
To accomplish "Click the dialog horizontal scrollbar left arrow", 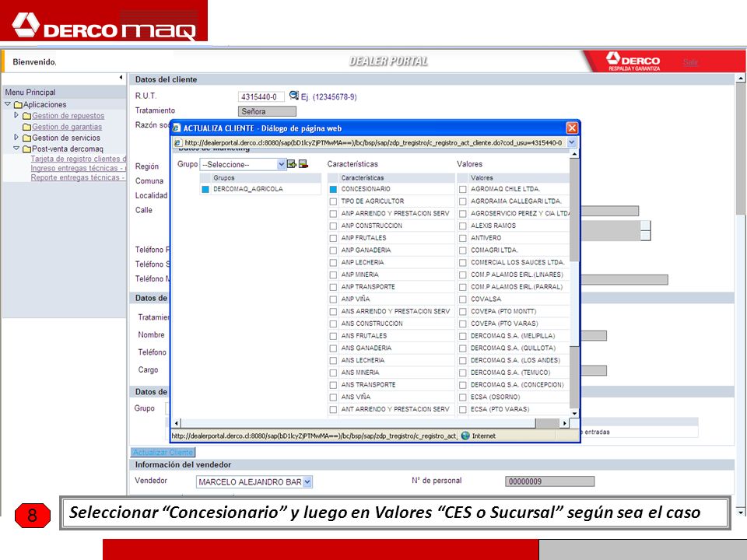I will coord(177,423).
